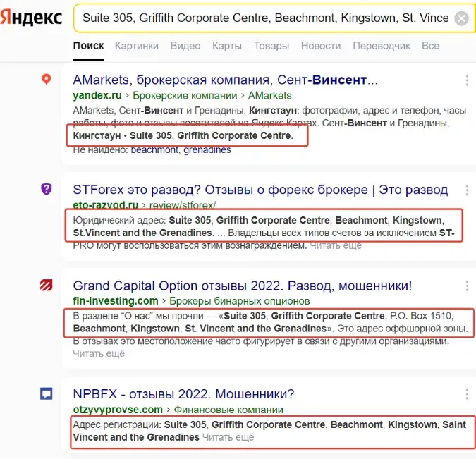Expand Читать ещё in the STForex snippet
Screen dimensions: 476x459
point(336,245)
